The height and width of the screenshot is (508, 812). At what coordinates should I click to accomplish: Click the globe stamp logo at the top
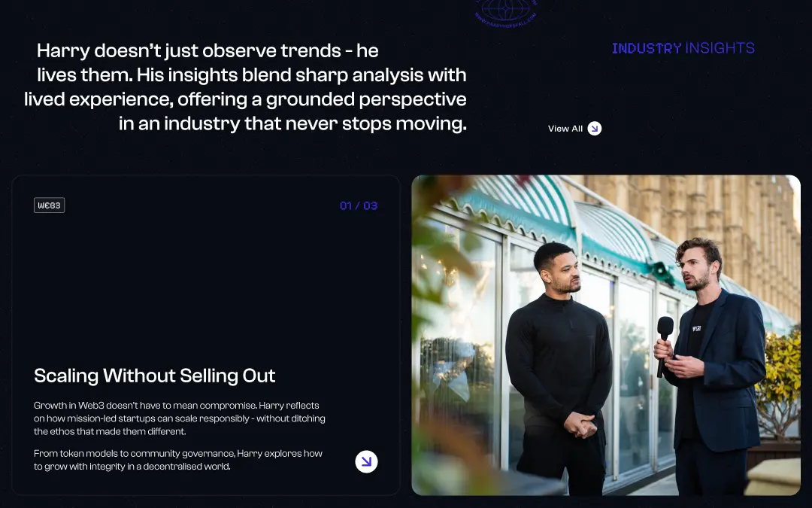click(506, 11)
